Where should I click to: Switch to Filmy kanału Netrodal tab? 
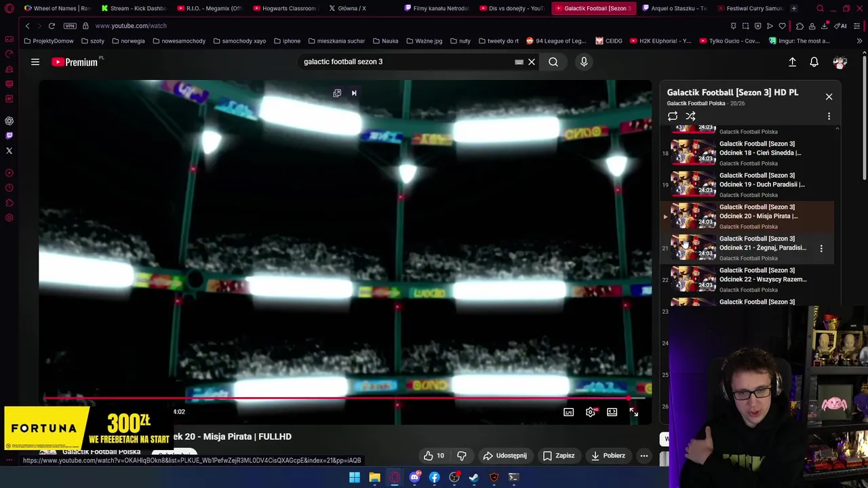(437, 8)
